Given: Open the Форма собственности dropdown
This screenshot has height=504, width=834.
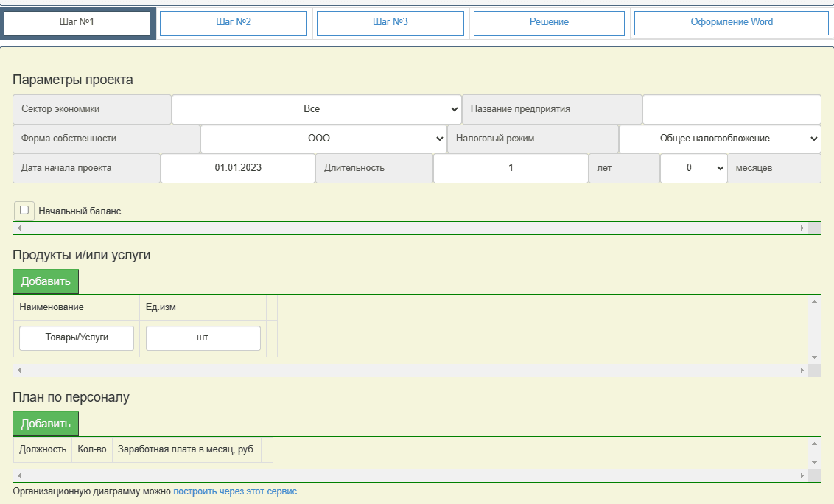Looking at the screenshot, I should [323, 139].
